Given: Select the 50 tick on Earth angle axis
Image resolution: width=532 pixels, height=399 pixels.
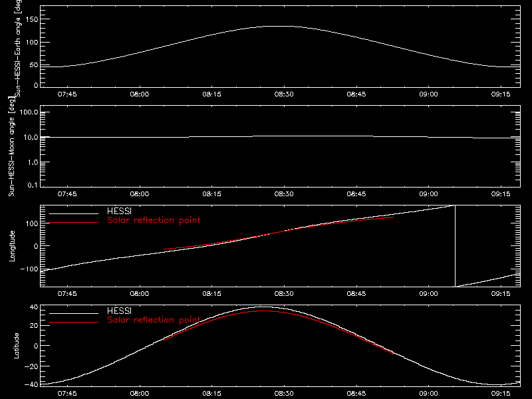Looking at the screenshot, I should (x=34, y=65).
